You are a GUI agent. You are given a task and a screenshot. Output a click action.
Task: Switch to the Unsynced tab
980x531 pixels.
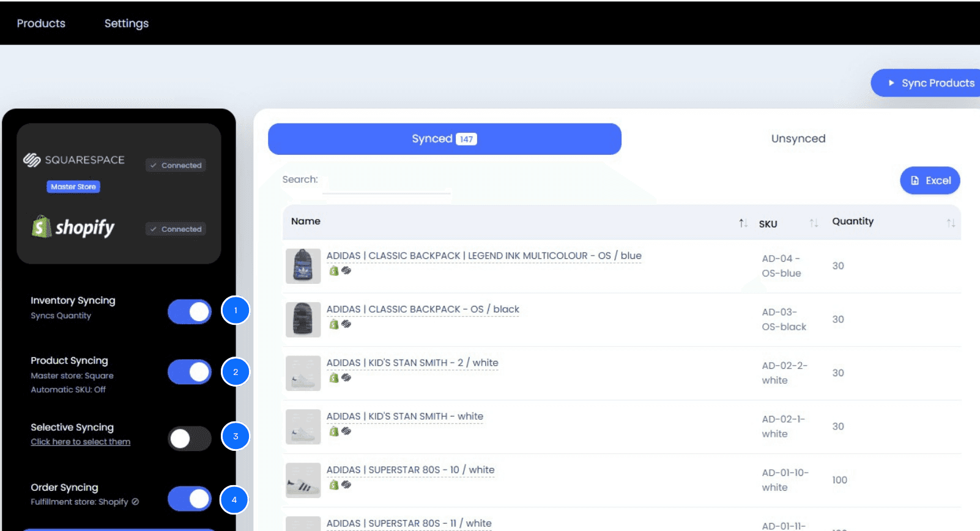pyautogui.click(x=798, y=139)
